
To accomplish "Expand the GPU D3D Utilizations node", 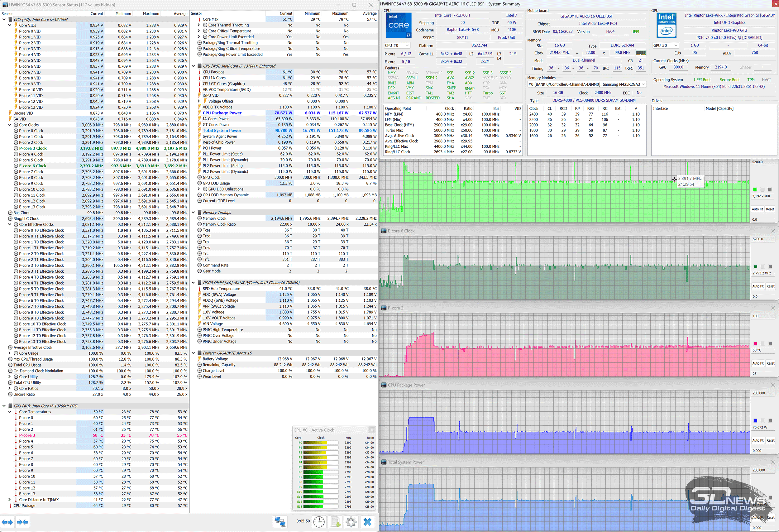I will click(x=199, y=189).
